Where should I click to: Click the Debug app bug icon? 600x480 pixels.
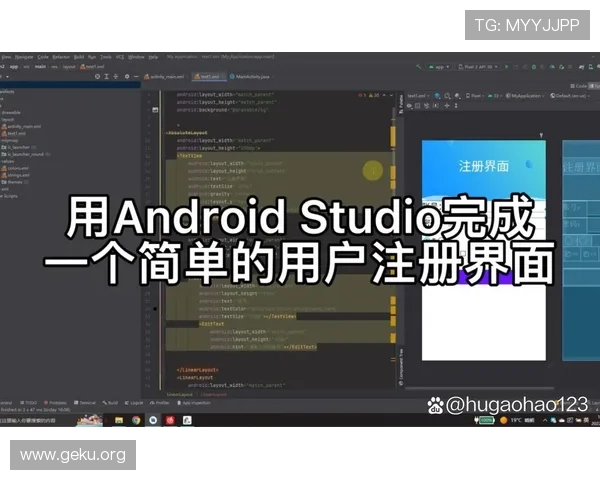pos(534,67)
